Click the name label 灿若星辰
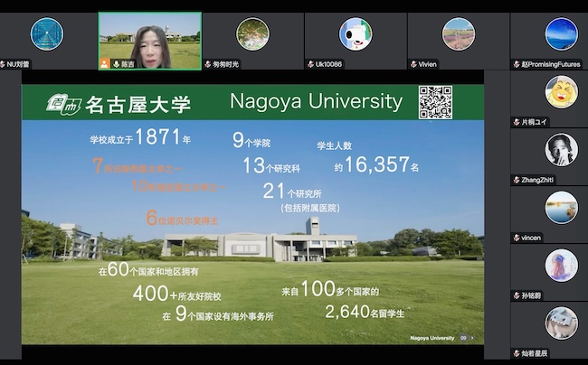This screenshot has width=588, height=365. pos(535,353)
